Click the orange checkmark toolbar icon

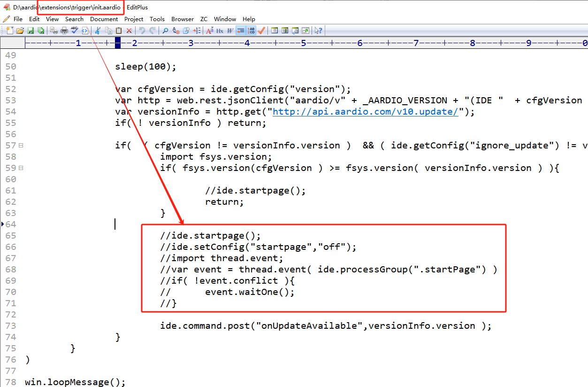261,31
